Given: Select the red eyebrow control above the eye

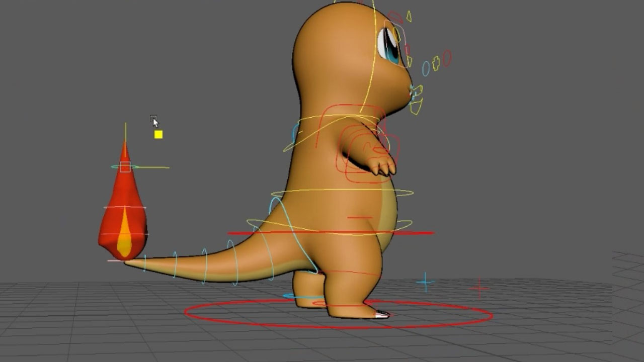Looking at the screenshot, I should pos(395,18).
